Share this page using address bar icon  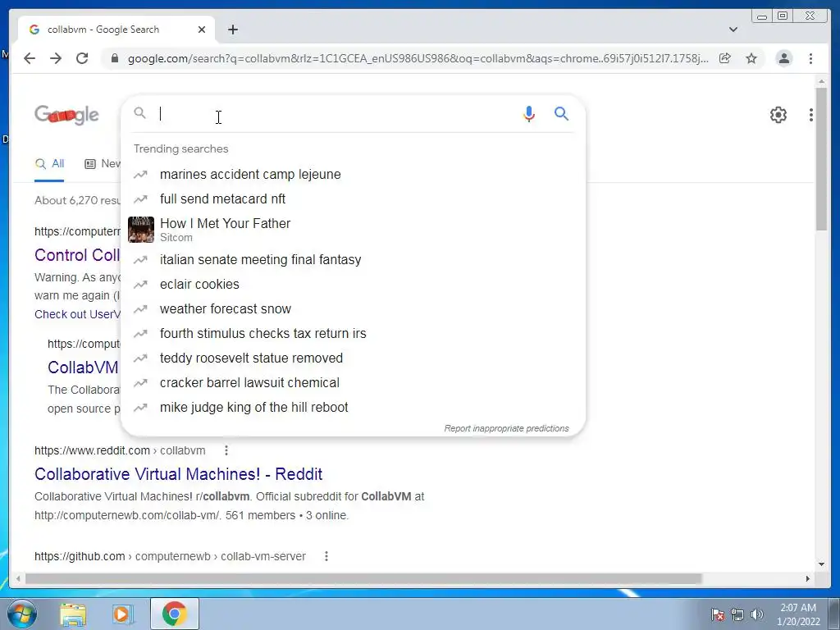(x=725, y=58)
